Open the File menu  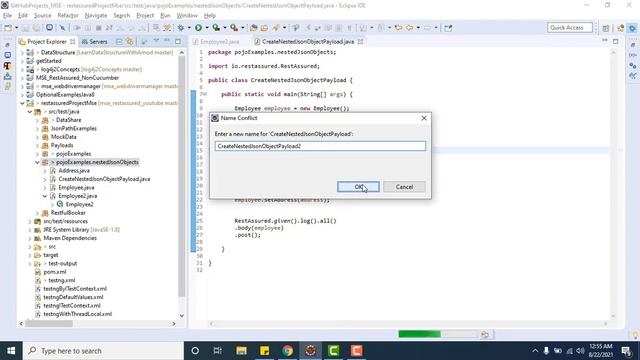tap(7, 16)
